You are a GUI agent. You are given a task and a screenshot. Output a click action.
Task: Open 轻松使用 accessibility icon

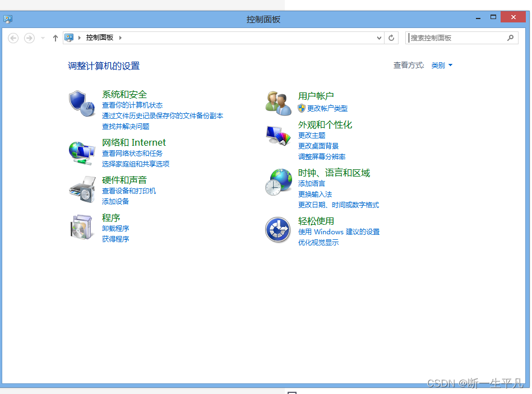point(278,230)
